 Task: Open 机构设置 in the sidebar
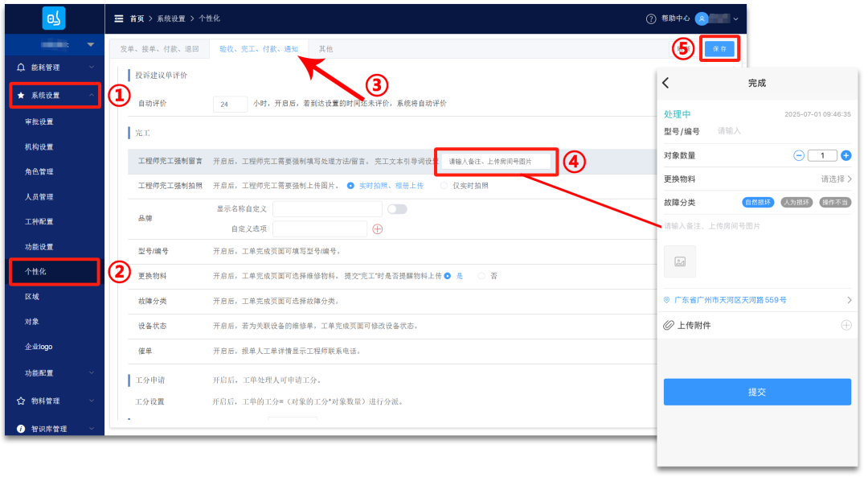tap(39, 147)
